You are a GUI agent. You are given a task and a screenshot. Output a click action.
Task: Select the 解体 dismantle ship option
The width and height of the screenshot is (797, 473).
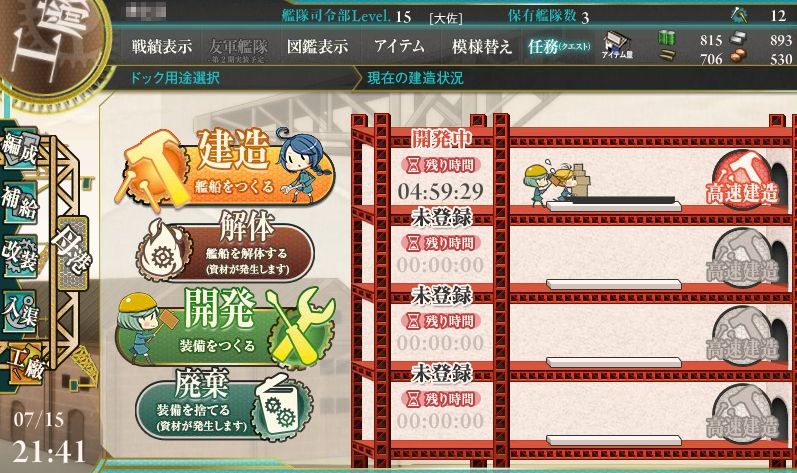pos(225,247)
